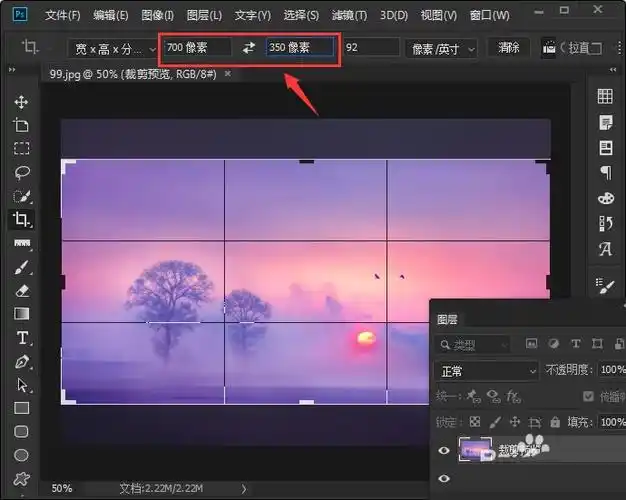Select the Artboard tool
Screen dimensions: 626x500
21,125
